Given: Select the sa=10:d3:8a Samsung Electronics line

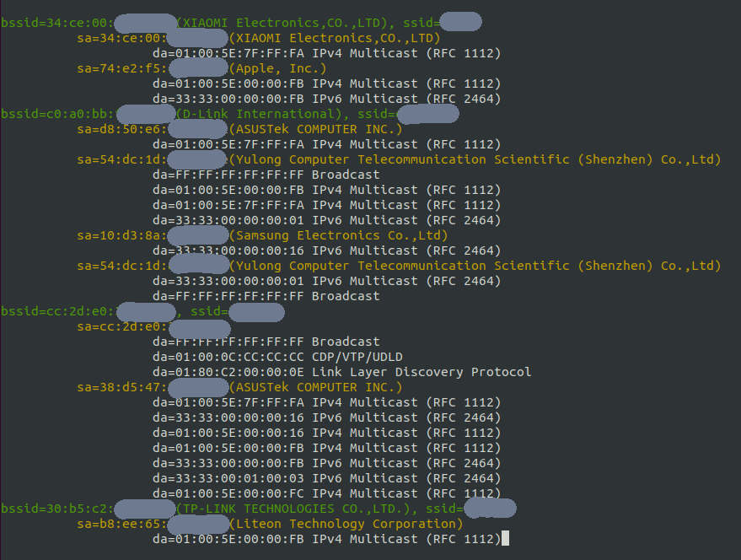Looking at the screenshot, I should (262, 235).
